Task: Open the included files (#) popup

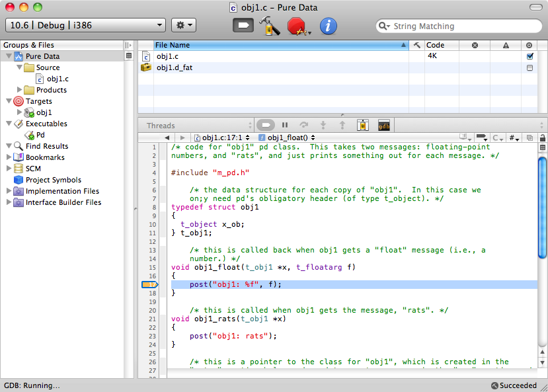Action: point(514,137)
